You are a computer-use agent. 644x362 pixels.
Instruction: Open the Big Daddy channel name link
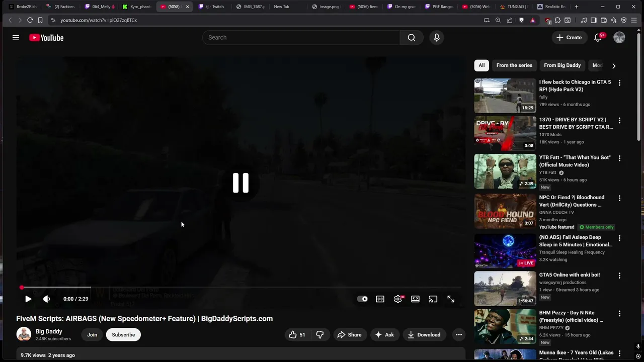[49, 332]
